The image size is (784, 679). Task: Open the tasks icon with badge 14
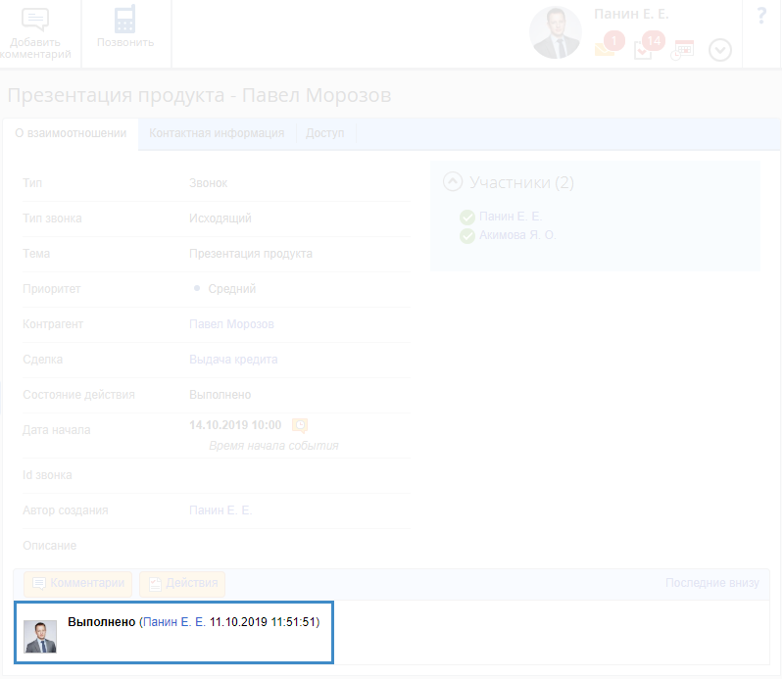(644, 49)
